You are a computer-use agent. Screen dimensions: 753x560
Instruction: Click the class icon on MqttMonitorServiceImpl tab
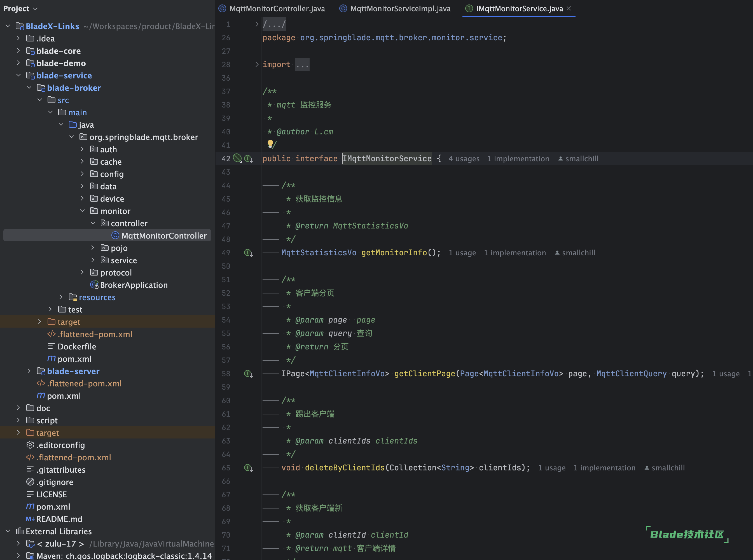pyautogui.click(x=343, y=8)
